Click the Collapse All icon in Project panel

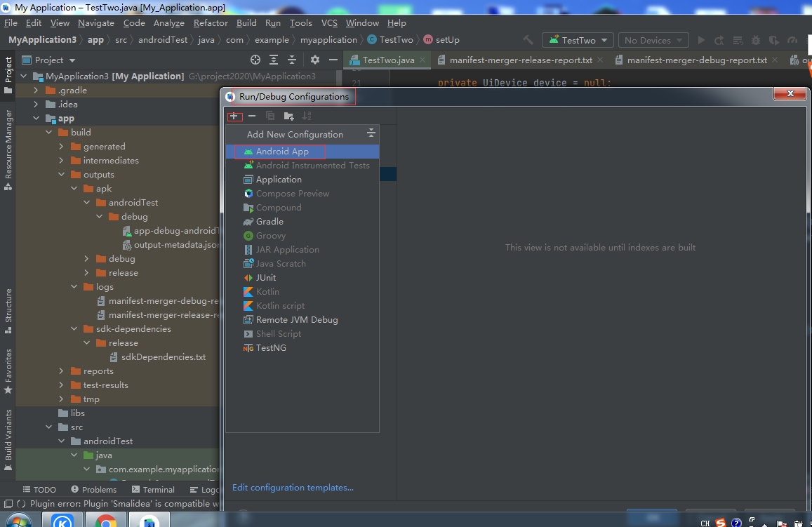[292, 60]
